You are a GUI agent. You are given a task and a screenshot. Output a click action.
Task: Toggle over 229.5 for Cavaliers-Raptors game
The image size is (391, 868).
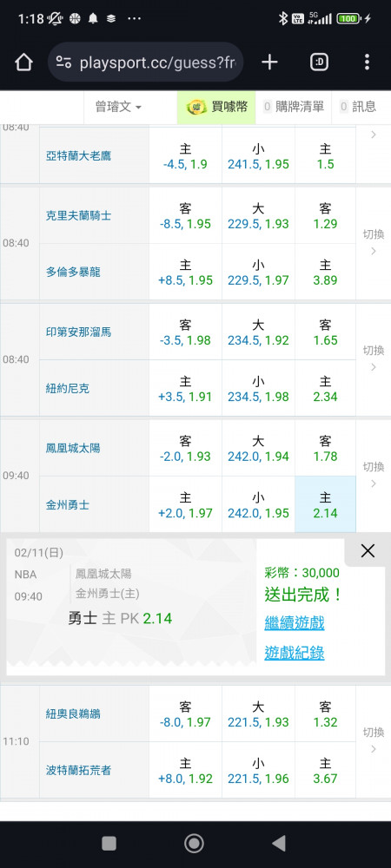[258, 215]
